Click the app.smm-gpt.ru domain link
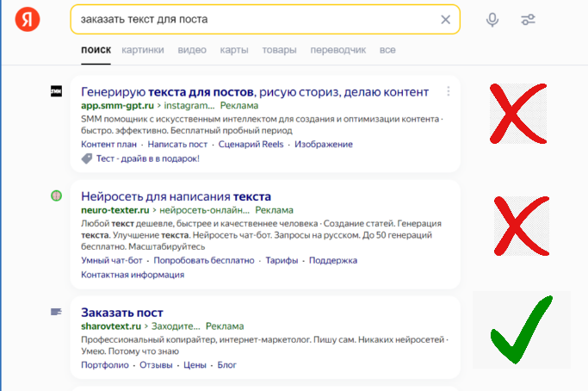 point(117,106)
